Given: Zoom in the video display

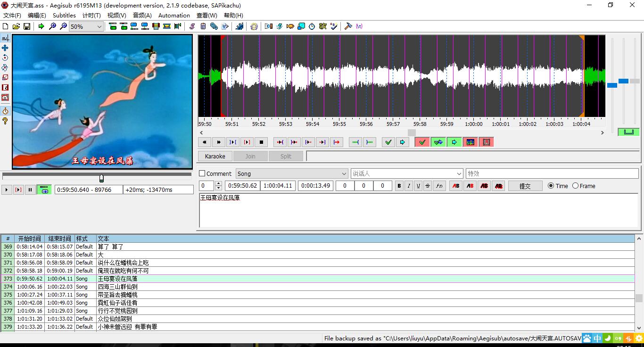Looking at the screenshot, I should 52,26.
